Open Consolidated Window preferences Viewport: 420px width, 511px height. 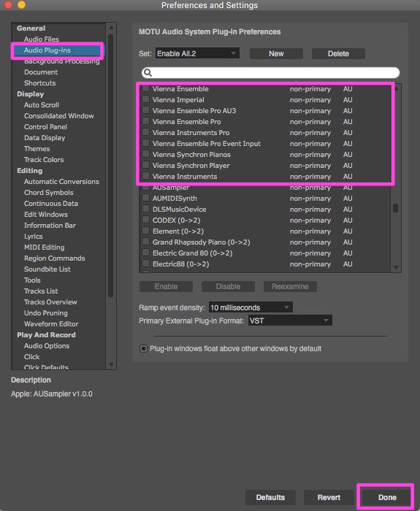[x=59, y=116]
